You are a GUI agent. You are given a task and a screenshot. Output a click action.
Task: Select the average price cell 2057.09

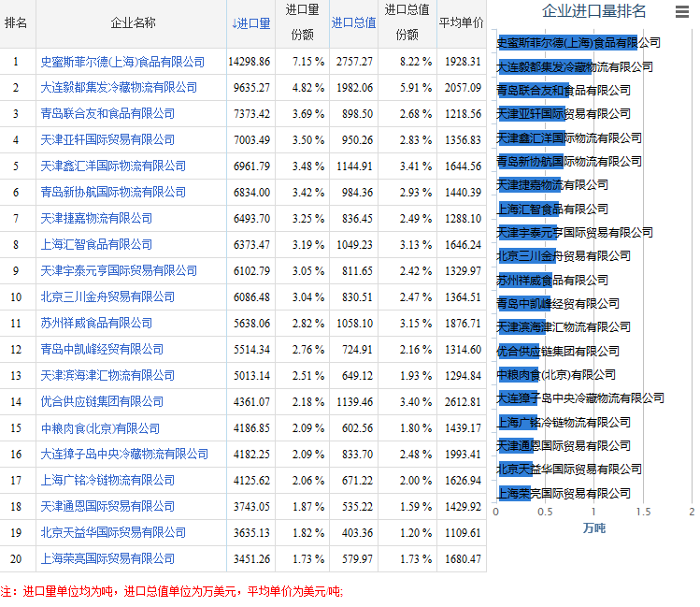point(463,88)
